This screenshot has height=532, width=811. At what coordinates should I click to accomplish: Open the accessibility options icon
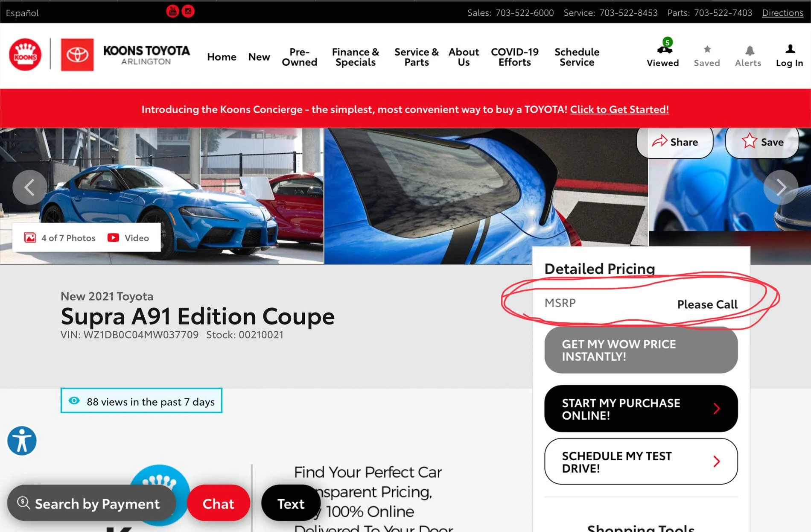(x=22, y=441)
